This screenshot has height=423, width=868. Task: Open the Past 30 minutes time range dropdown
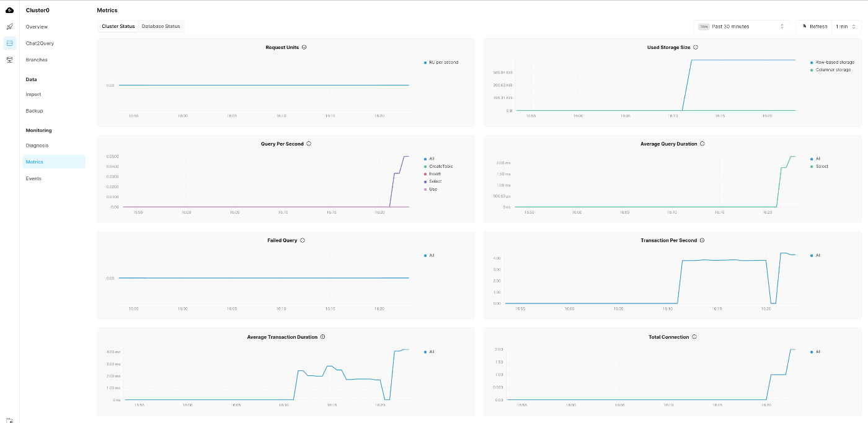coord(741,27)
